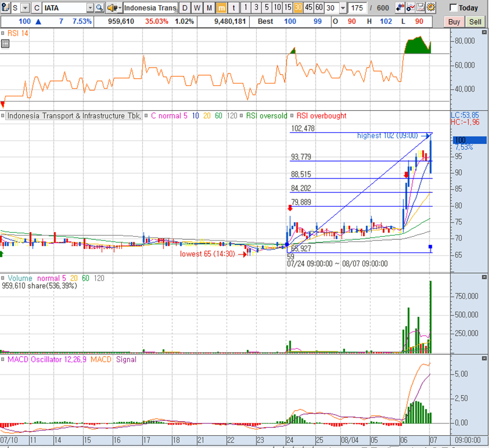Select the 3-minute interval button
Viewport: 489px width, 448px height.
[256, 8]
